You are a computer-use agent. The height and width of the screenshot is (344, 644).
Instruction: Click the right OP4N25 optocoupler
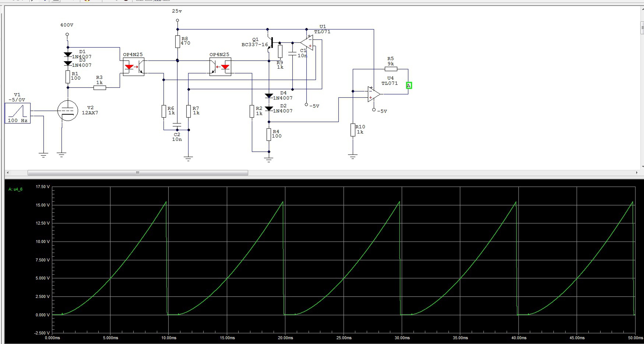(220, 67)
